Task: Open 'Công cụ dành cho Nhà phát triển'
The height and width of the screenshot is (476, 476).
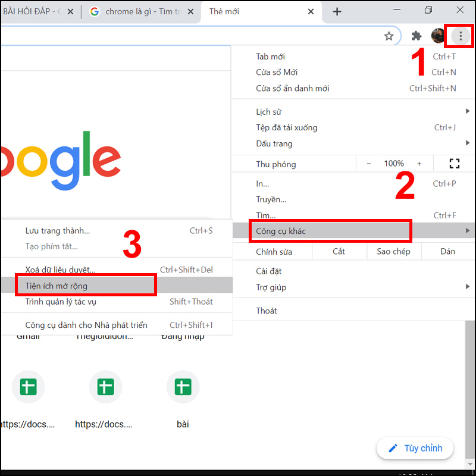Action: 117,325
